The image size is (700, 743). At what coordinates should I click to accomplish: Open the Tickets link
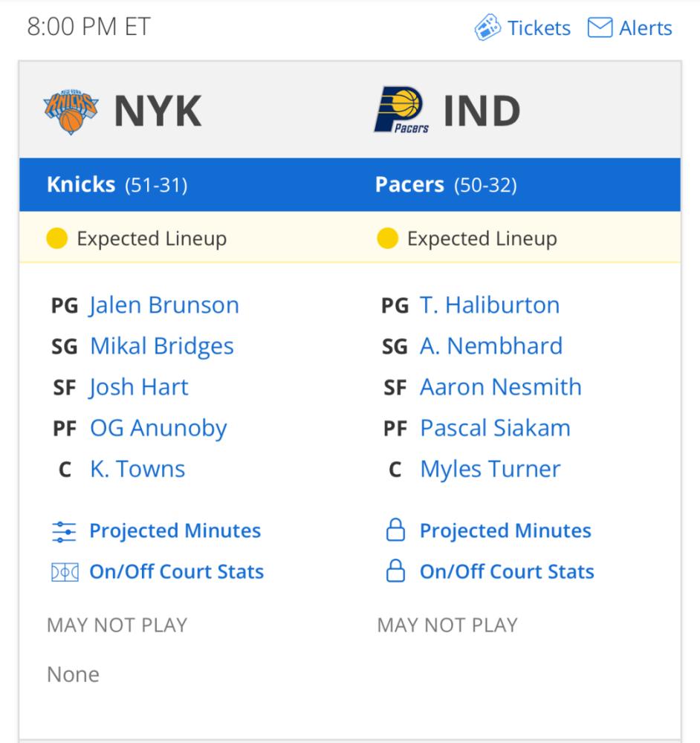[x=539, y=28]
